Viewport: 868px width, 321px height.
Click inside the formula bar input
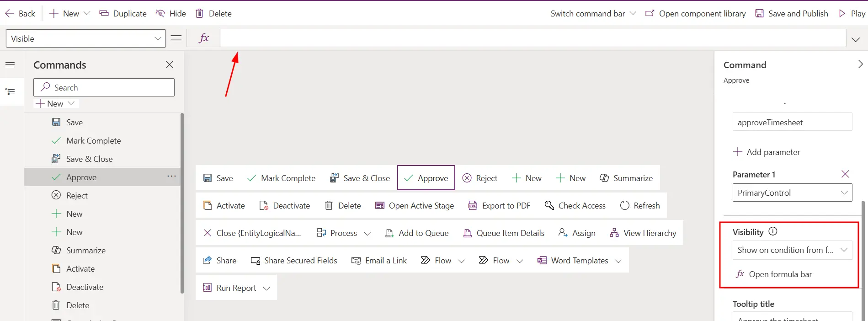coord(533,38)
